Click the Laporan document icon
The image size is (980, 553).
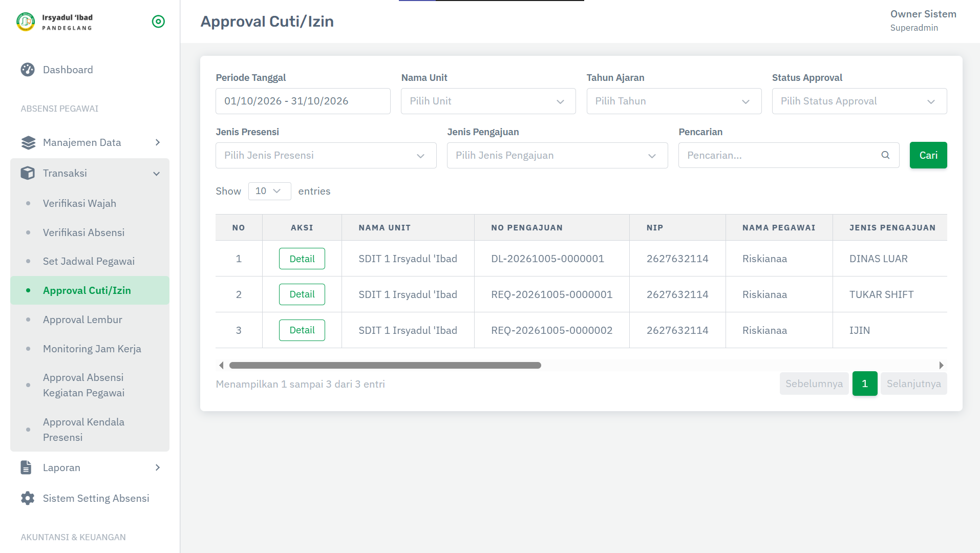click(x=26, y=467)
